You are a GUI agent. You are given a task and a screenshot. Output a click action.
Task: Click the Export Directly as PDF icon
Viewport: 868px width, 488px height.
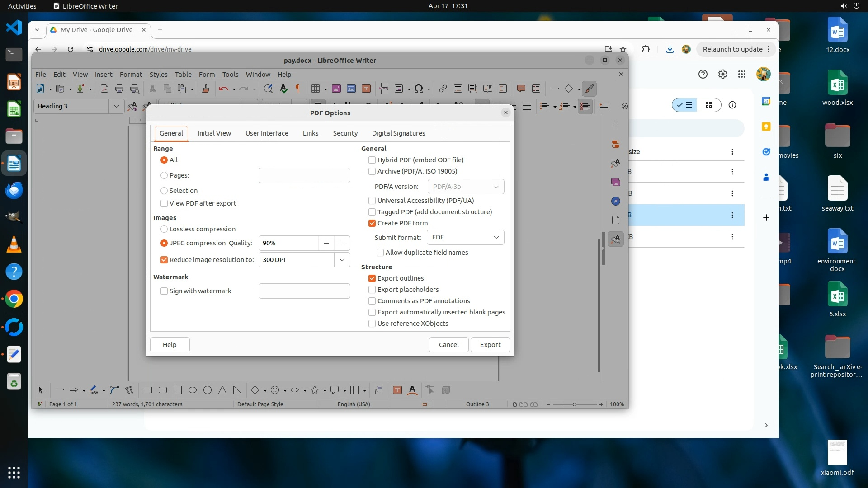[x=104, y=89]
